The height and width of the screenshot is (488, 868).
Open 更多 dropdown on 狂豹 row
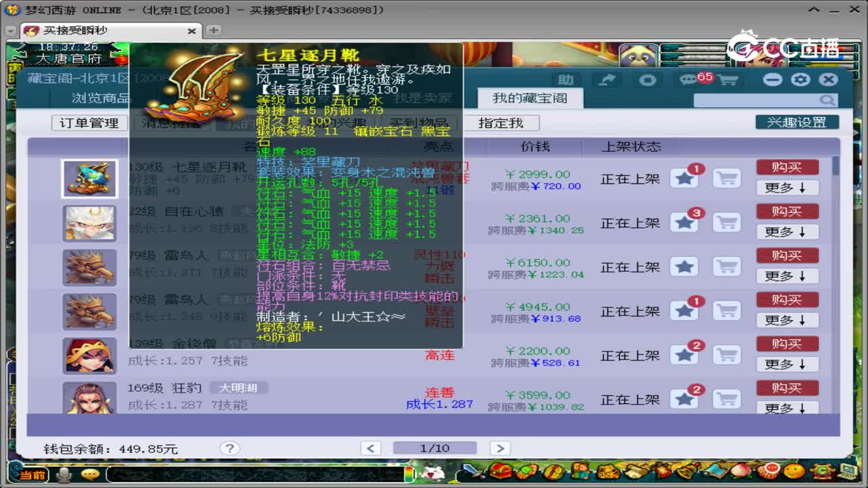tap(787, 407)
